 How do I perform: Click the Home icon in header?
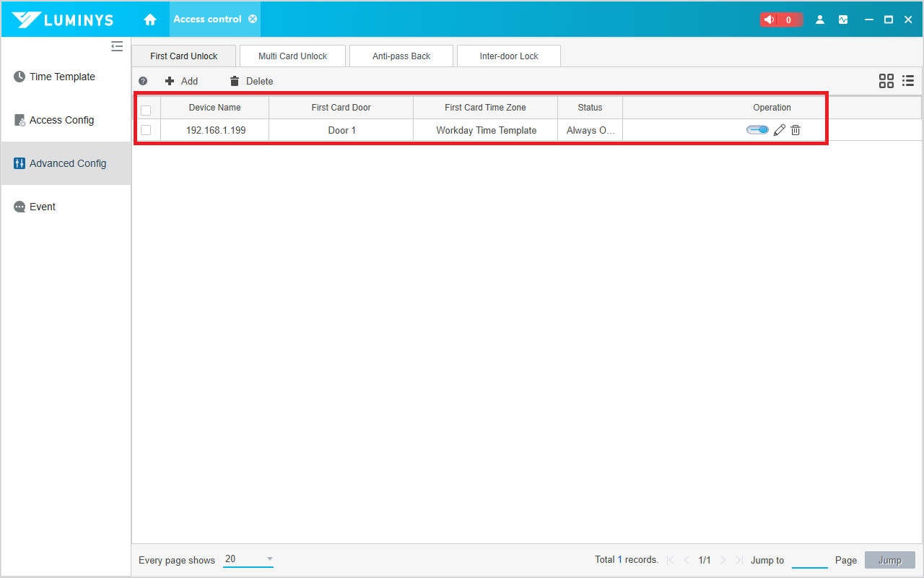coord(150,20)
